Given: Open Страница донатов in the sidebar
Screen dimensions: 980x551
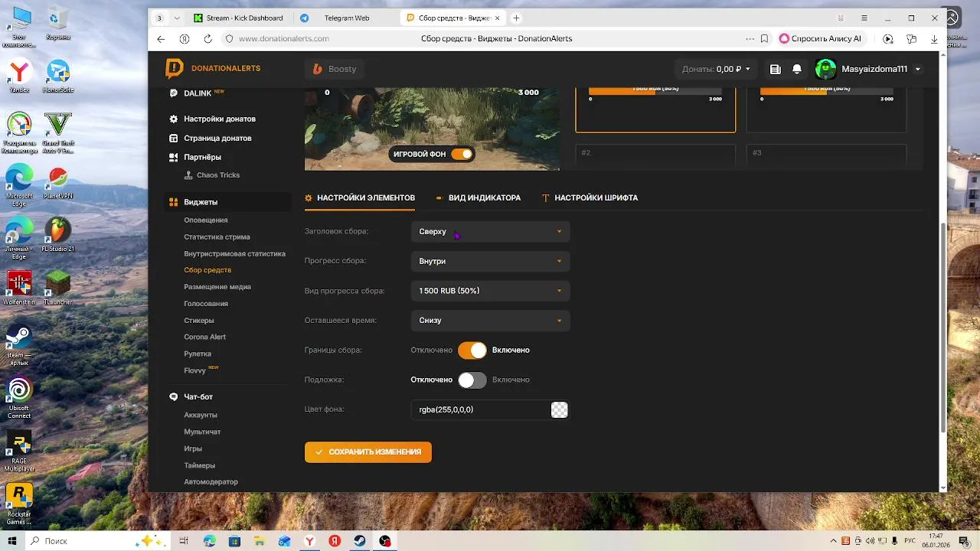Looking at the screenshot, I should [x=217, y=138].
